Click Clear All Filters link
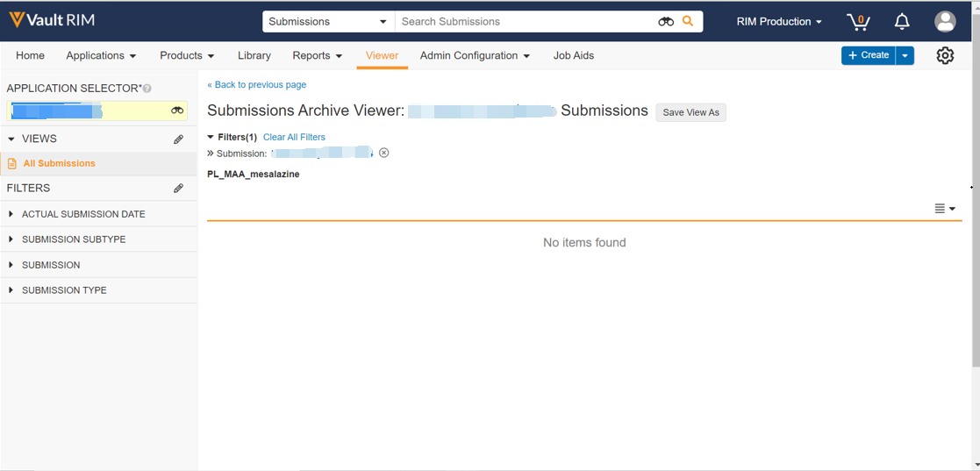 click(294, 137)
